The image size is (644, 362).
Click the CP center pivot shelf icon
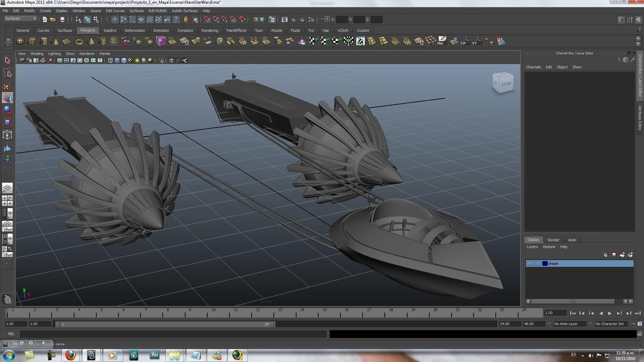(465, 41)
